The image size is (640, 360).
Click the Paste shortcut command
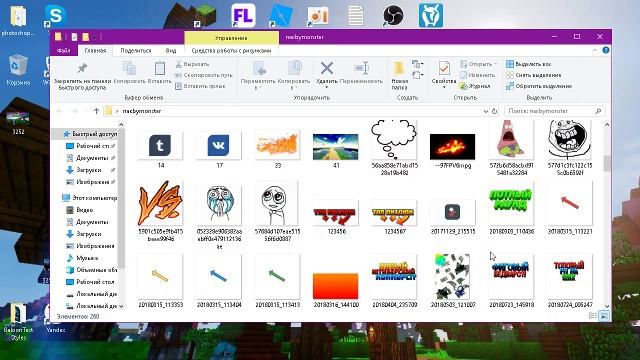point(200,86)
